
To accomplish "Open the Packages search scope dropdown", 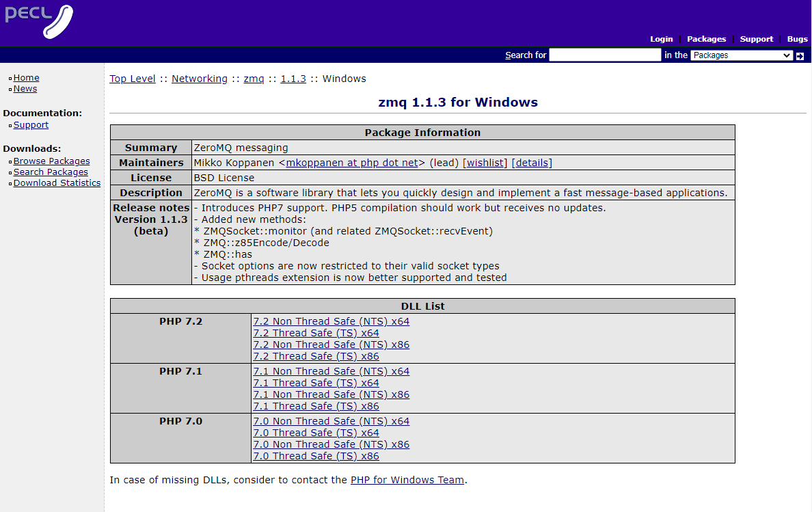I will (741, 55).
